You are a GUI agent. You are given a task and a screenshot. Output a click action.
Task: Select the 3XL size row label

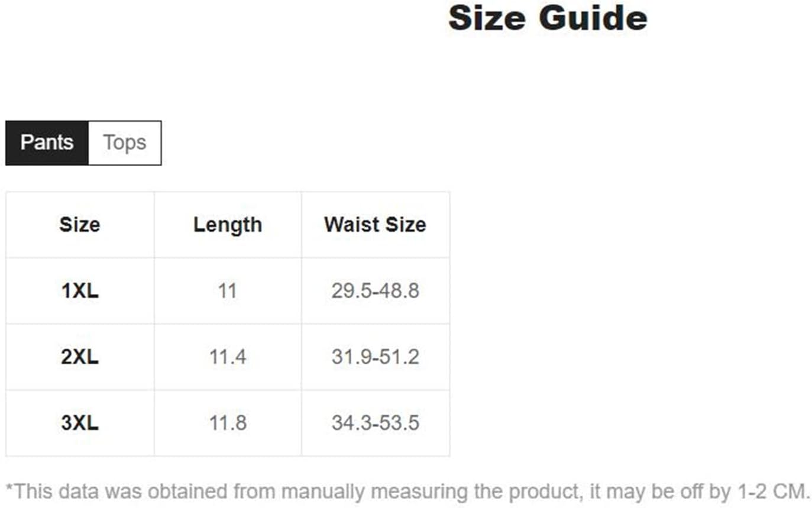[x=80, y=423]
